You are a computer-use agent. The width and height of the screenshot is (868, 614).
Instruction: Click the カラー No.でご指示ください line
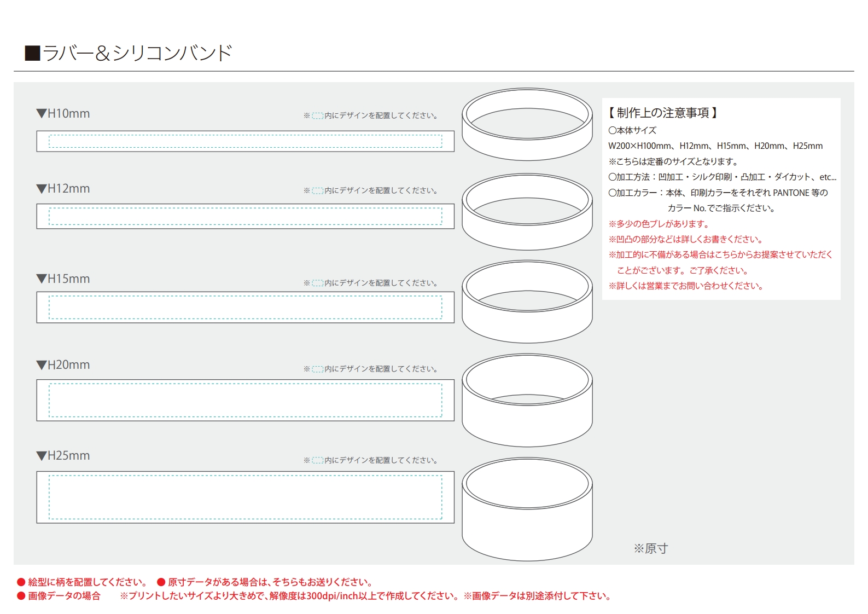point(721,208)
